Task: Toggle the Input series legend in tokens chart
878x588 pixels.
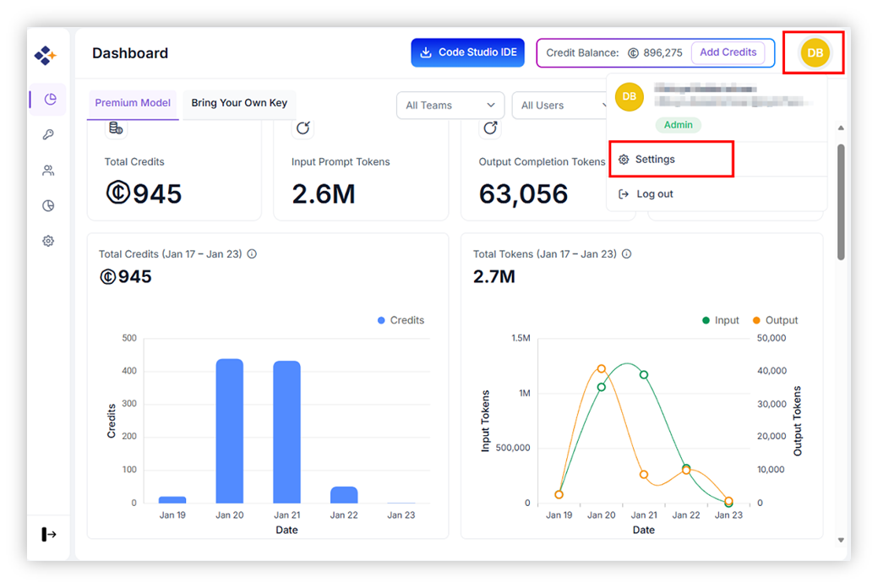Action: [720, 320]
